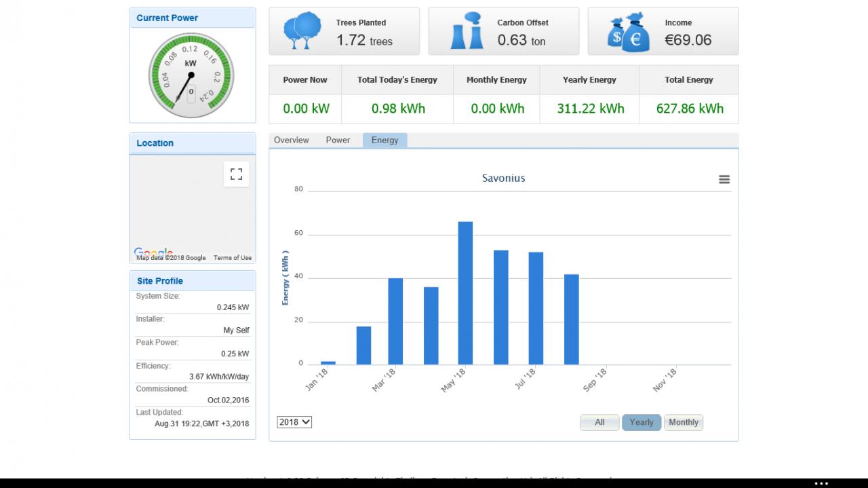Screen dimensions: 868x488
Task: Click the Income money bags icon
Action: point(628,32)
